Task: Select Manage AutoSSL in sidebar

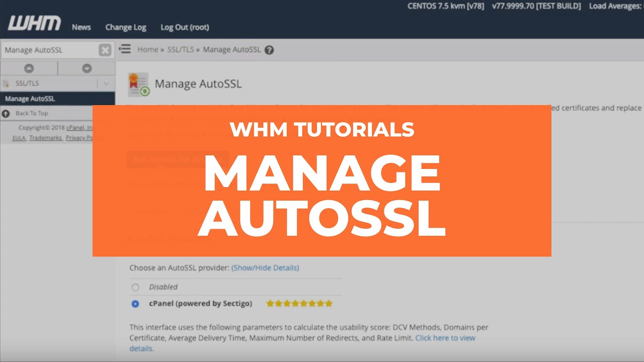Action: (x=57, y=99)
